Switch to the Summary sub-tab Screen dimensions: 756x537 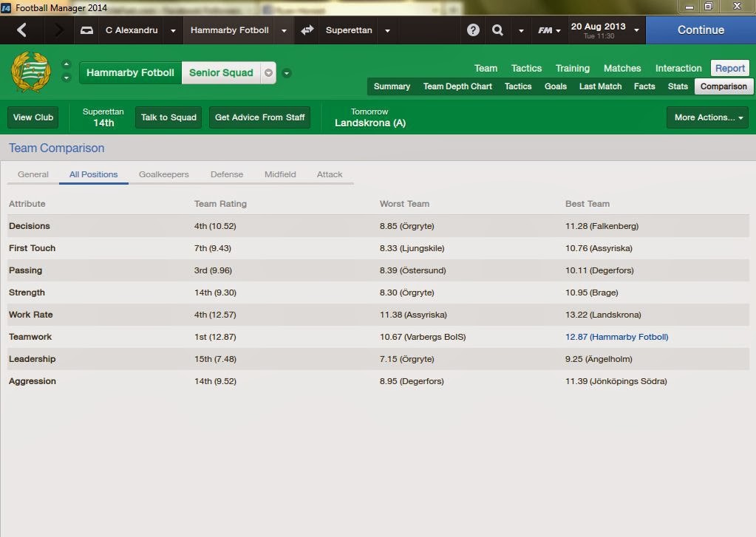pyautogui.click(x=392, y=86)
